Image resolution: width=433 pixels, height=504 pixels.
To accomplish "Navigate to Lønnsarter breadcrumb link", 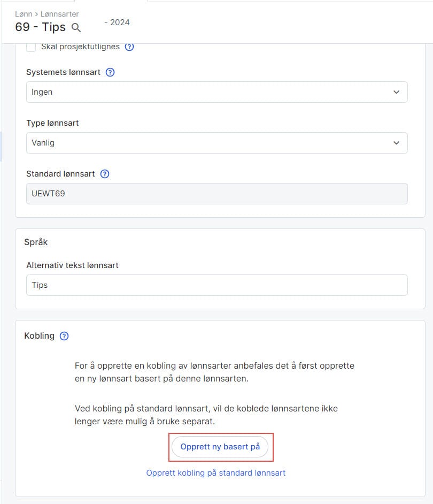I will 59,14.
